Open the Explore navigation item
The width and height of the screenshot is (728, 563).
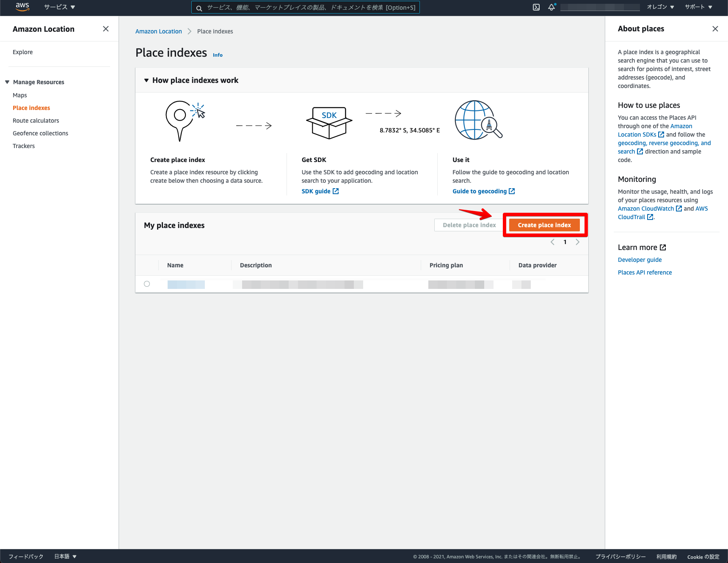[22, 52]
